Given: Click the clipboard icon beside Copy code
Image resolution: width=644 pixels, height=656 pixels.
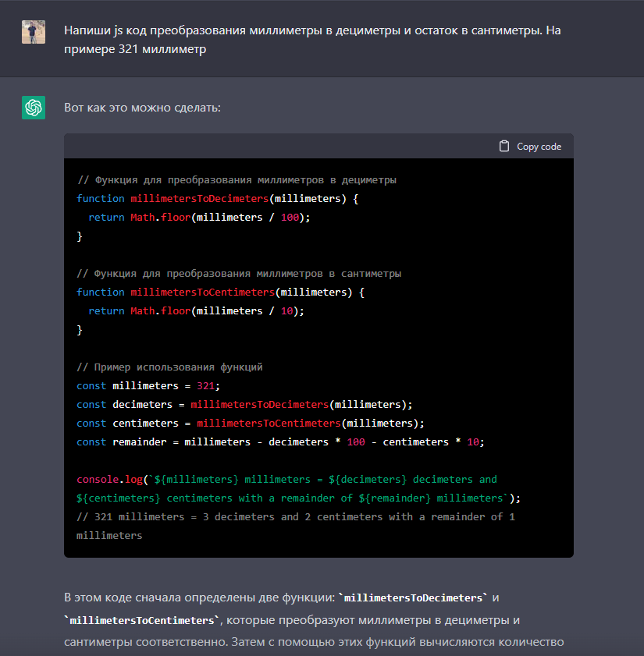Looking at the screenshot, I should click(x=504, y=146).
